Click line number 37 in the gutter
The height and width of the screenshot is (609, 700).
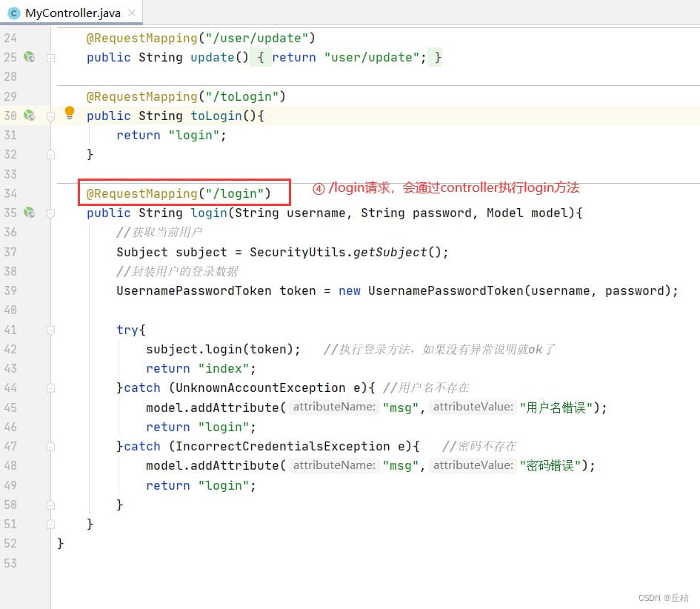click(x=10, y=252)
